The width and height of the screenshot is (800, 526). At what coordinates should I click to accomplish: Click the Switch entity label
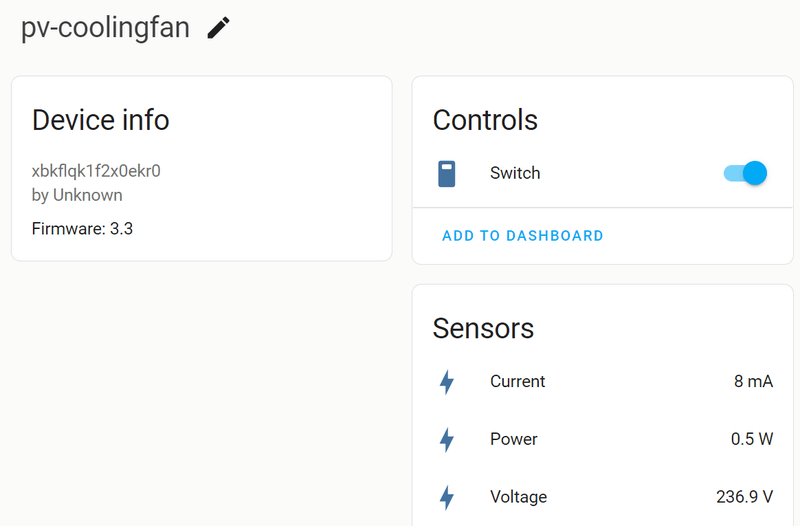(x=515, y=173)
